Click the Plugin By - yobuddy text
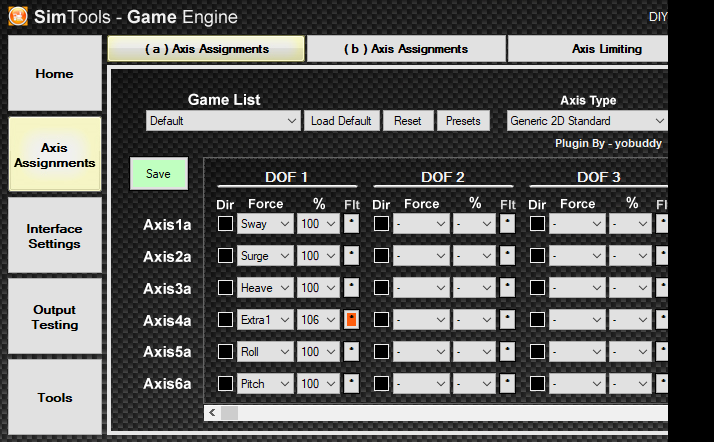 [608, 143]
